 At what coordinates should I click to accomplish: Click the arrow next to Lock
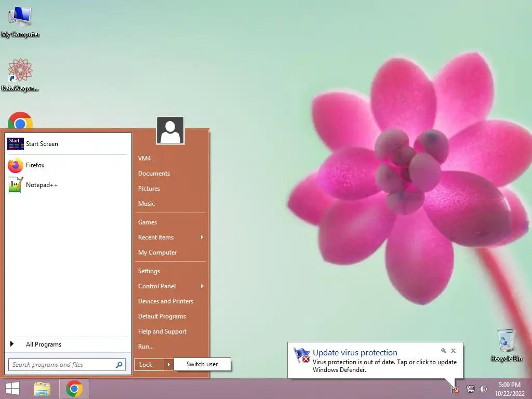(x=169, y=365)
